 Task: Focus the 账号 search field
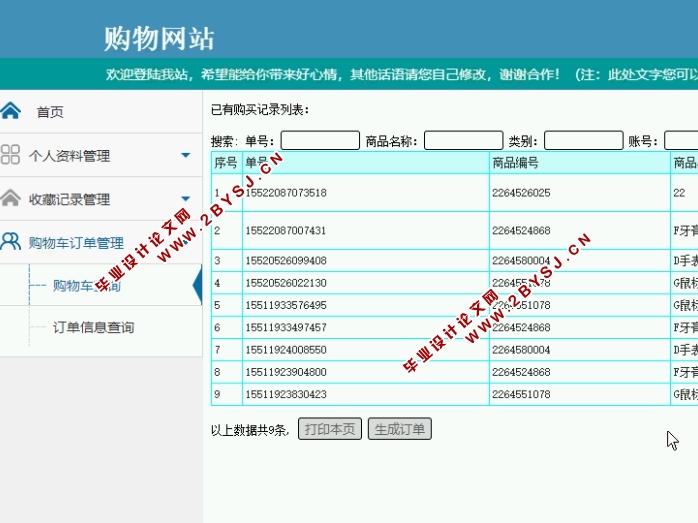pos(681,141)
